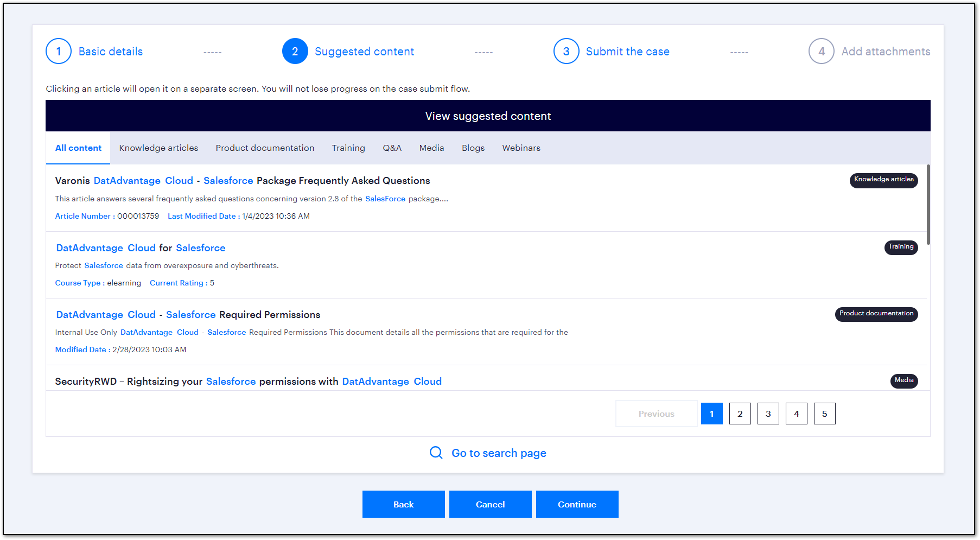
Task: Click the Course Type elearning text
Action: point(98,283)
